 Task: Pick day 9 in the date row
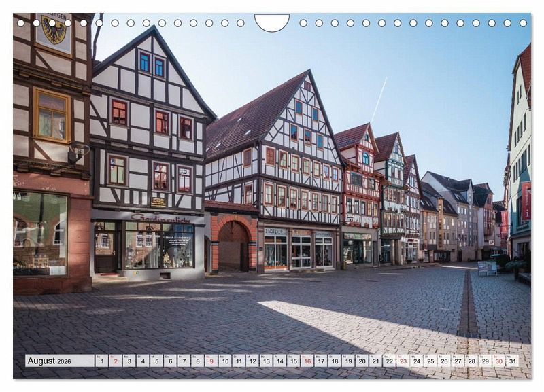coord(211,361)
